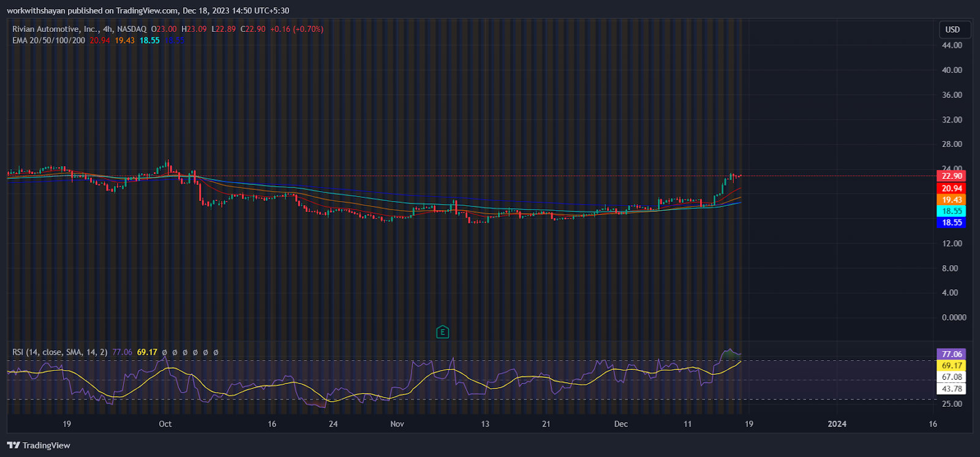Click the open value O23.00 in legend
980x457 pixels.
pyautogui.click(x=164, y=29)
